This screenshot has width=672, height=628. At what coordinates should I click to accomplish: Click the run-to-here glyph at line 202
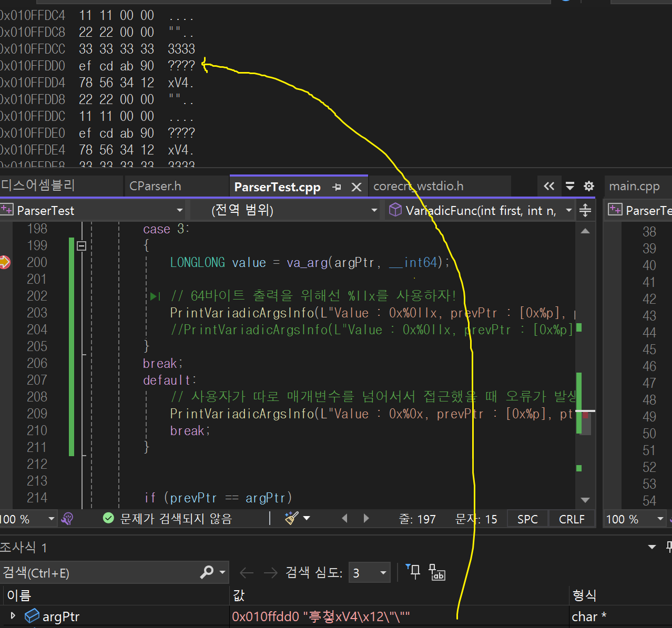[155, 296]
